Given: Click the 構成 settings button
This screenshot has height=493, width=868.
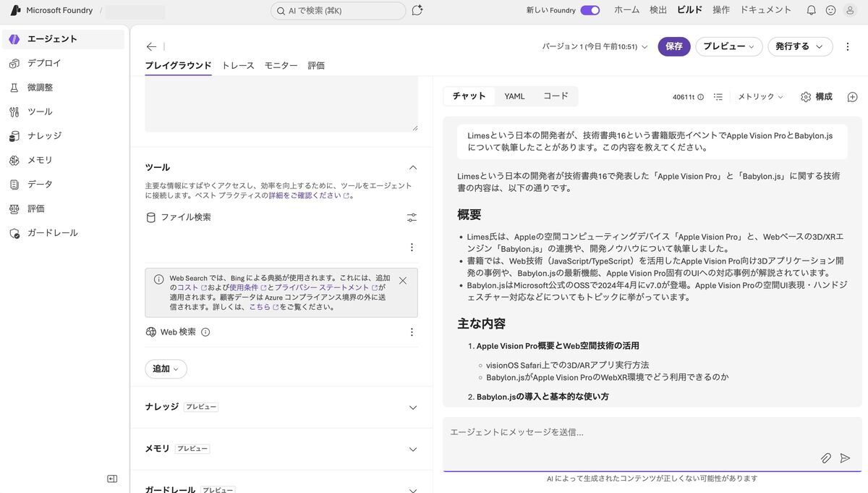Looking at the screenshot, I should click(817, 97).
